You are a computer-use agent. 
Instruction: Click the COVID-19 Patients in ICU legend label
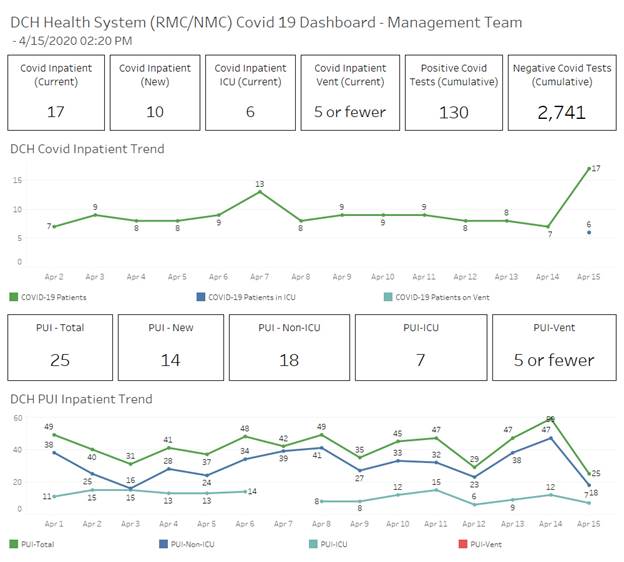pyautogui.click(x=252, y=297)
